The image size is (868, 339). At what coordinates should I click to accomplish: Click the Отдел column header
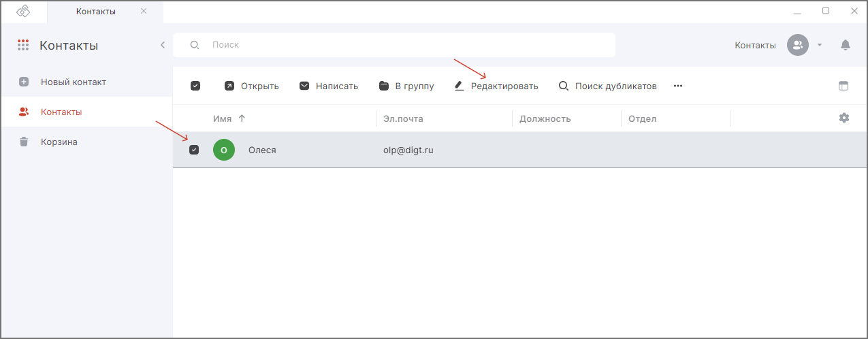[642, 118]
